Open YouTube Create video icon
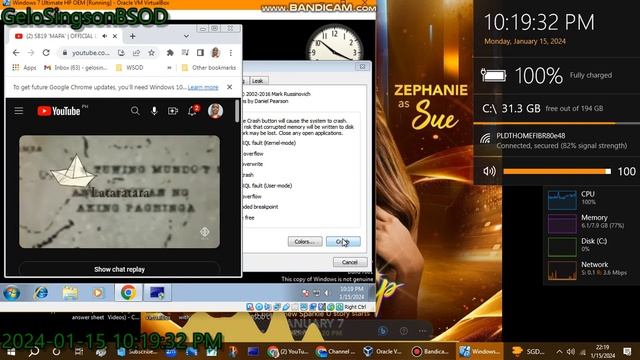This screenshot has height=360, width=640. (x=173, y=111)
